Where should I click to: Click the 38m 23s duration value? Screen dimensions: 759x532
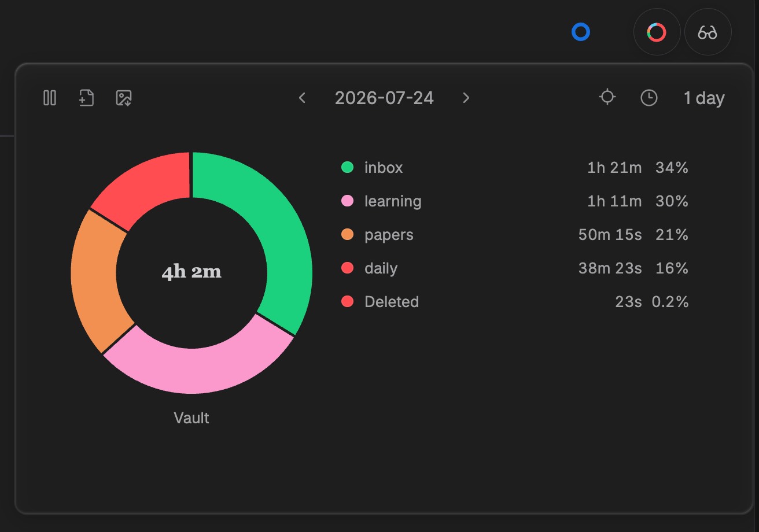[610, 268]
